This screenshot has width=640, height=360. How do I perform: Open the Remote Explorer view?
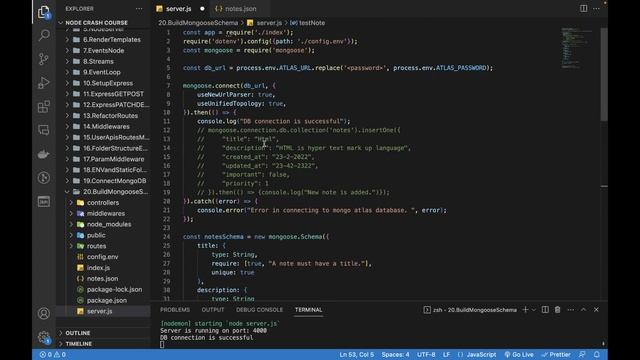(44, 130)
